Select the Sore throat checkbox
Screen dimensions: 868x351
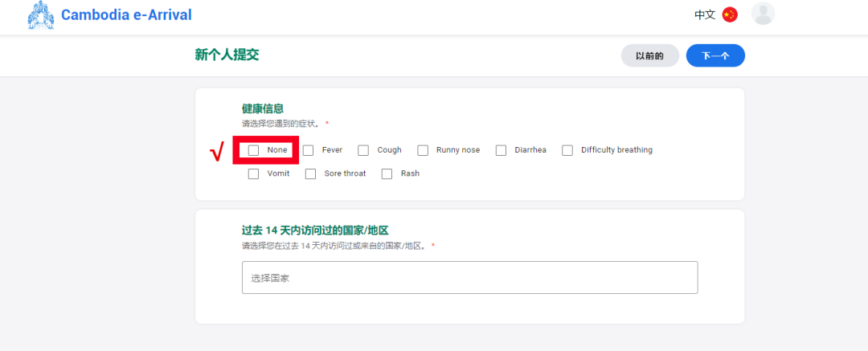point(311,173)
